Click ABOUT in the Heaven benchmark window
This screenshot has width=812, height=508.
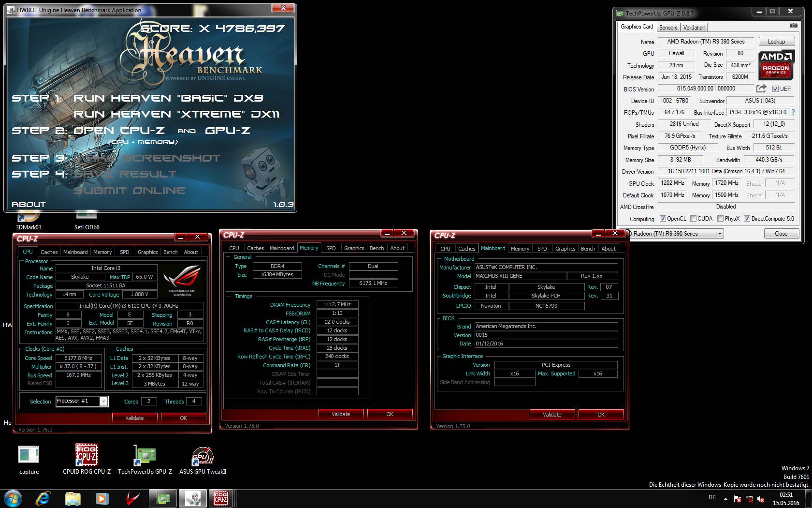point(29,205)
